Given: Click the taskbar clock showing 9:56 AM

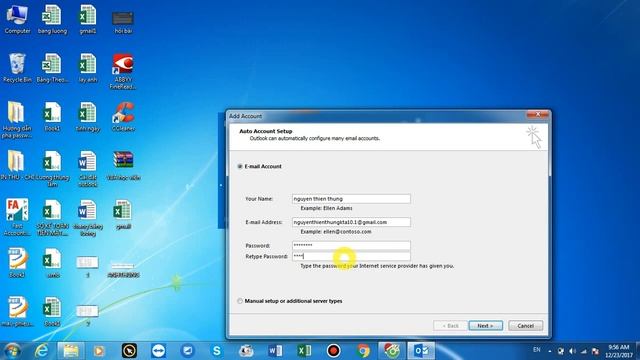Looking at the screenshot, I should click(619, 351).
